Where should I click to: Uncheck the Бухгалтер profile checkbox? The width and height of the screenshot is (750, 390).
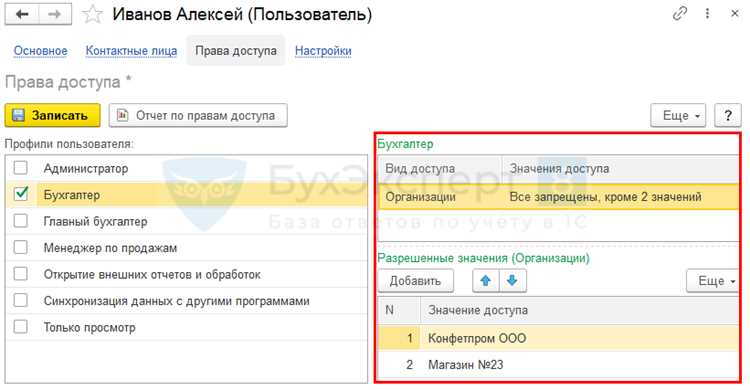[21, 194]
